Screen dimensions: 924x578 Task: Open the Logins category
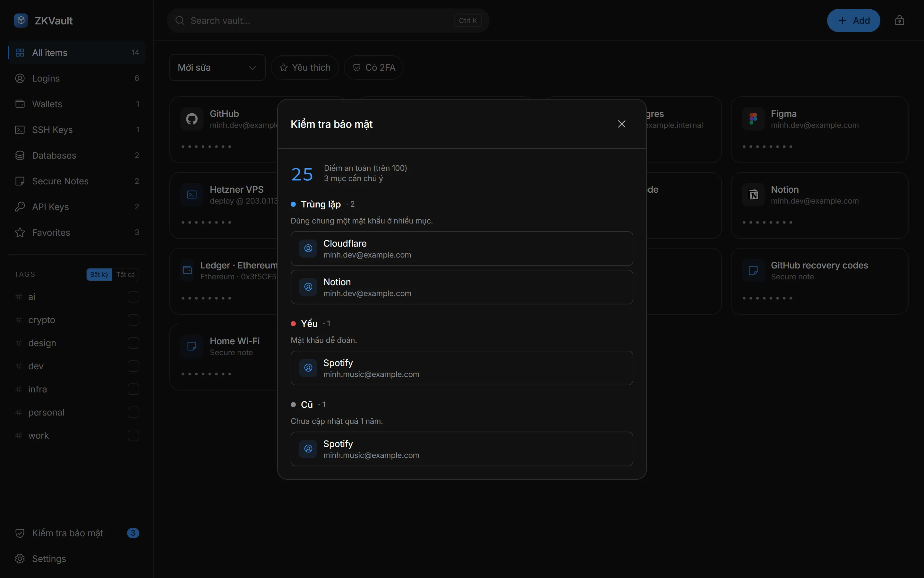click(x=76, y=78)
